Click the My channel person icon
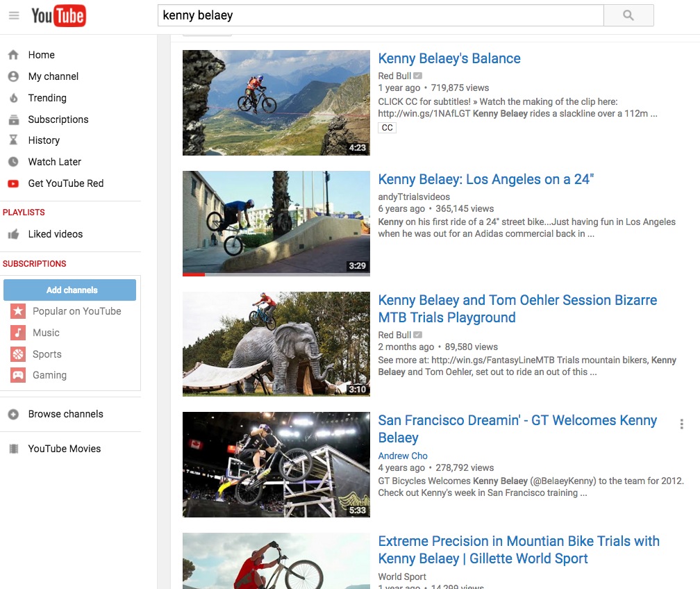This screenshot has width=700, height=589. [x=13, y=76]
